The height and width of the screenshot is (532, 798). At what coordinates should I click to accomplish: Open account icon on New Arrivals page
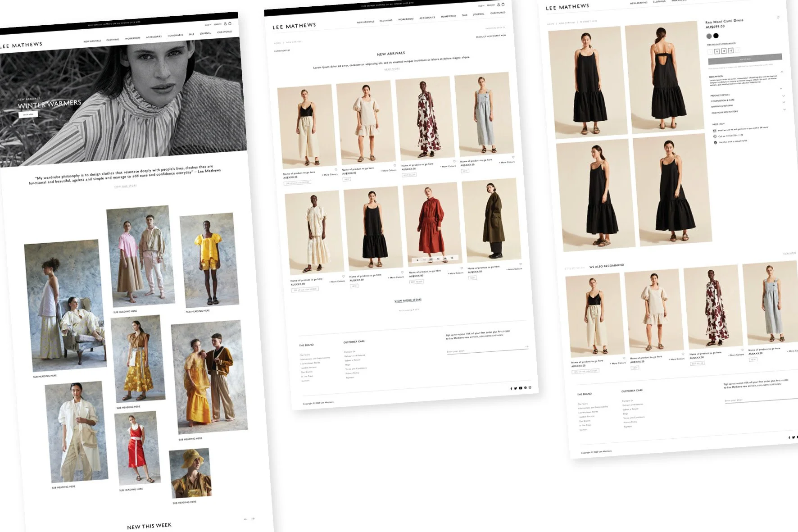(x=499, y=5)
